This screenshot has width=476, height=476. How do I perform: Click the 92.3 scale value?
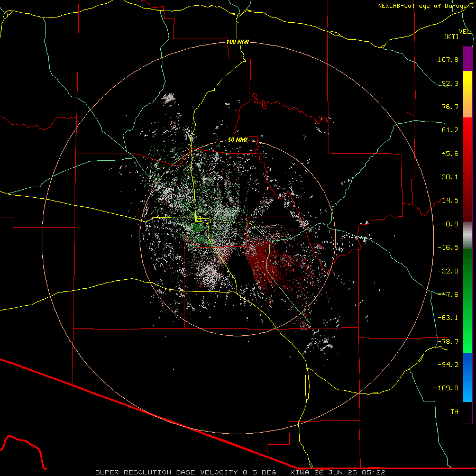[450, 83]
